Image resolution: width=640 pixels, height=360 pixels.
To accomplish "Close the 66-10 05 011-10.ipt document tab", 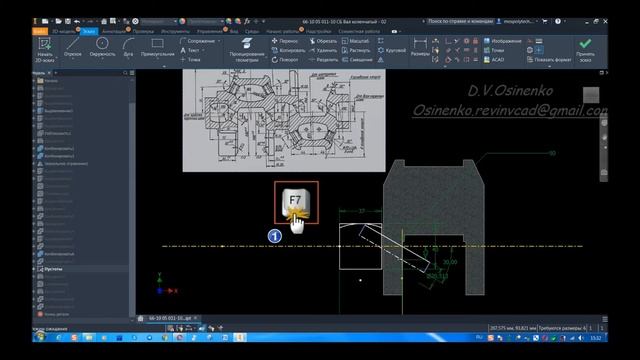I will tap(196, 318).
